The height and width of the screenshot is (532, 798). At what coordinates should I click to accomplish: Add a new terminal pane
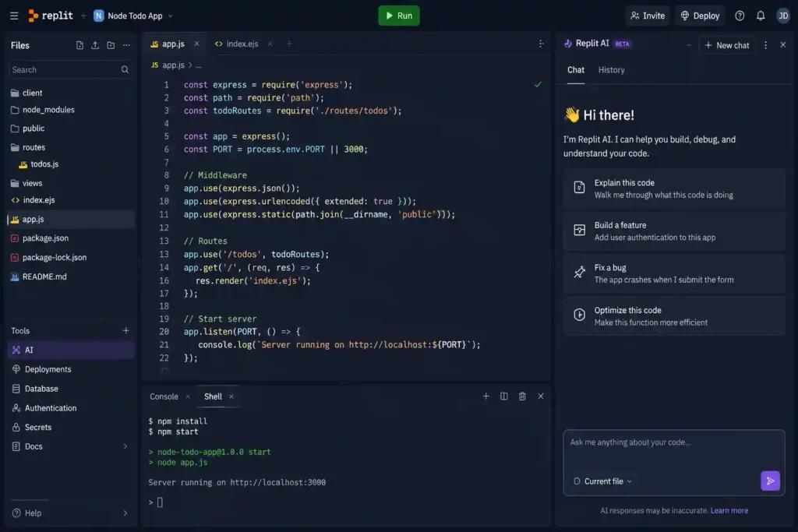pos(486,396)
